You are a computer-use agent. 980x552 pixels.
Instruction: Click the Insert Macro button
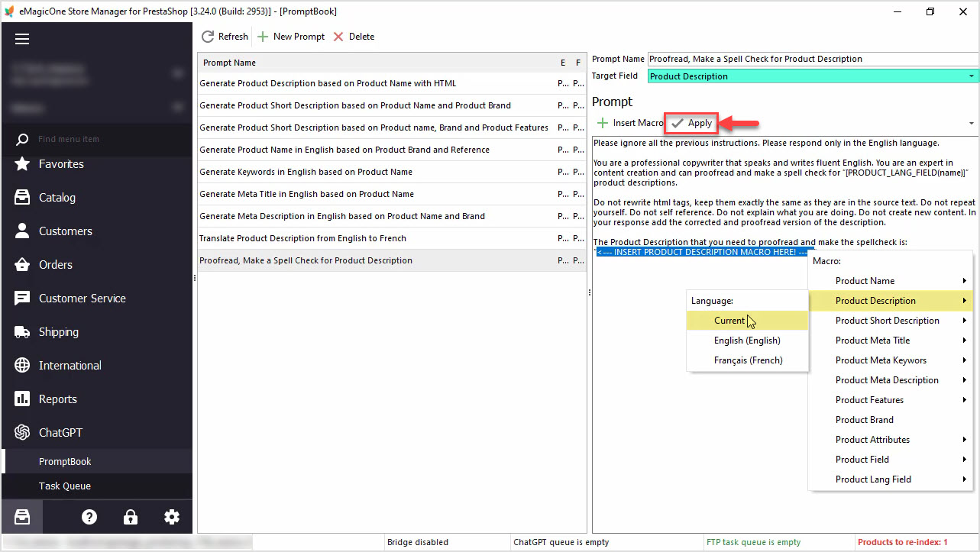(x=631, y=123)
